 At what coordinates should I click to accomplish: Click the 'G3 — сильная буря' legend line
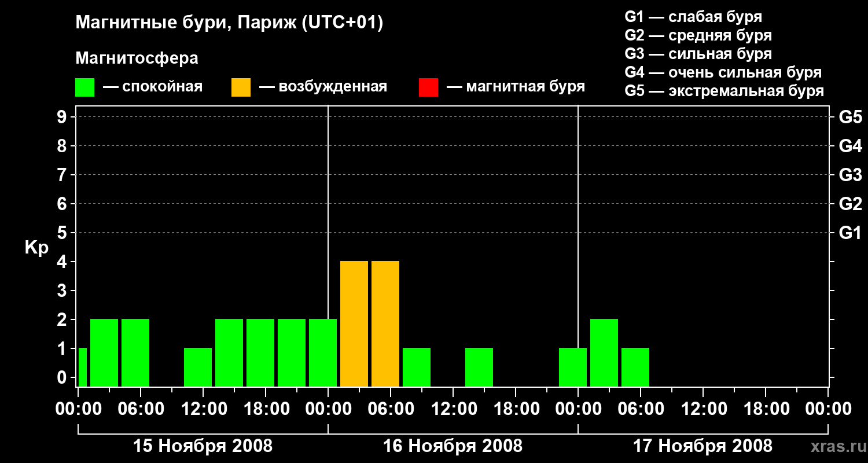(x=698, y=54)
